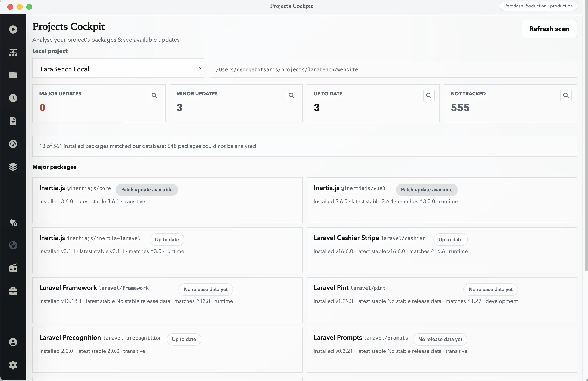Open the user account sidebar icon
Screen dimensions: 588x381
click(x=13, y=342)
